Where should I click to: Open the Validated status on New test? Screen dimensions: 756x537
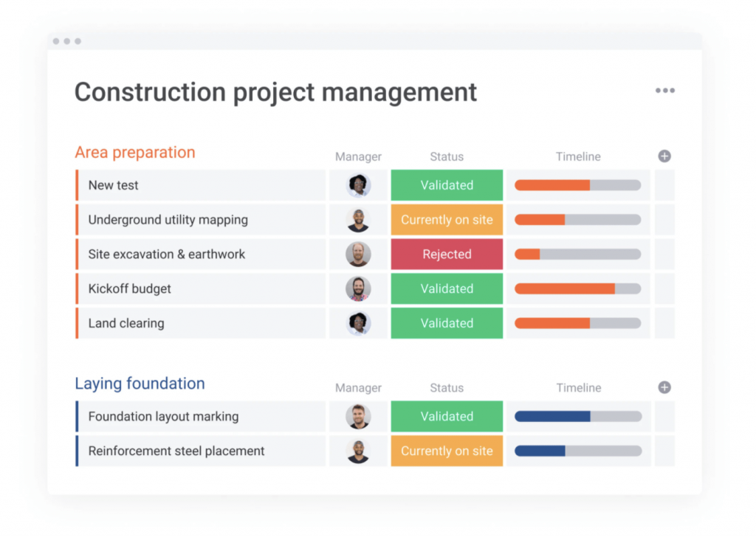pyautogui.click(x=447, y=185)
